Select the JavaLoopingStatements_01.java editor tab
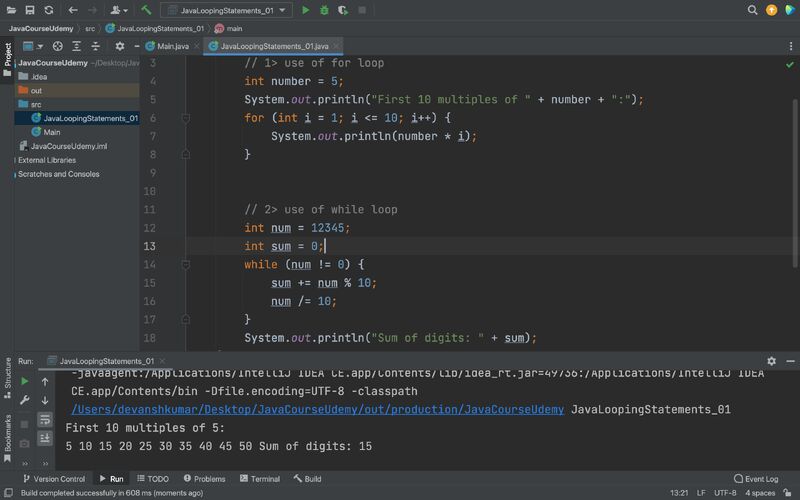 [273, 46]
